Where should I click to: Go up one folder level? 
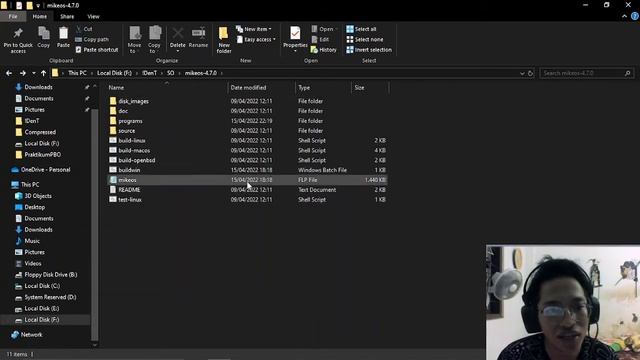[43, 73]
